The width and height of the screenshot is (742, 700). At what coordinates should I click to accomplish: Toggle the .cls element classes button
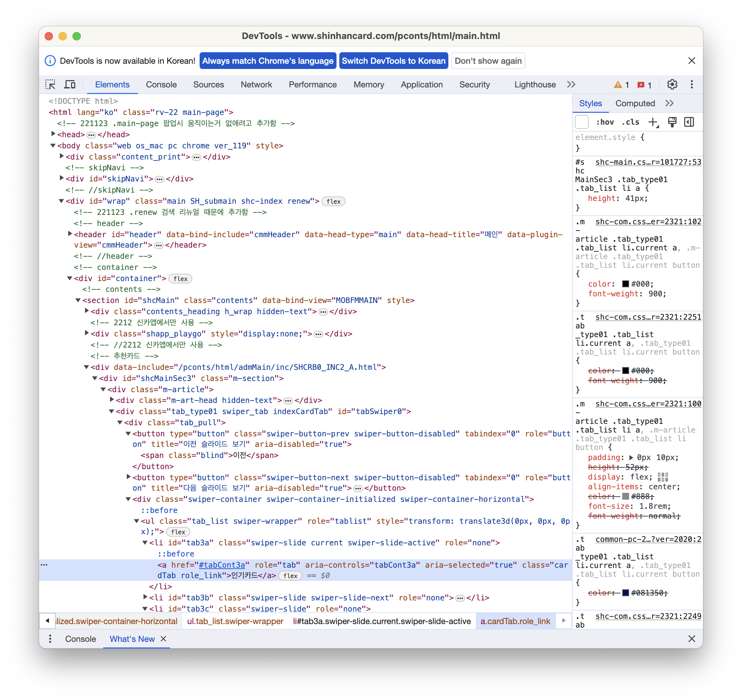tap(631, 122)
